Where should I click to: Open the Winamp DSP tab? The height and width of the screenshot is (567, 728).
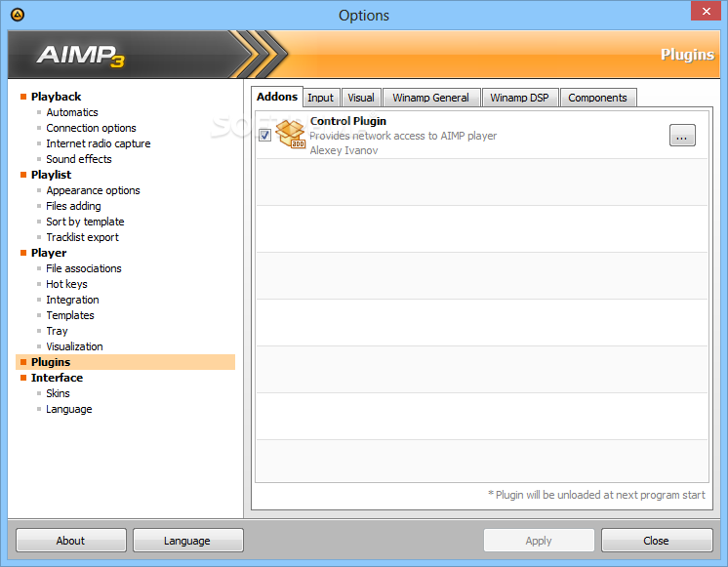pos(519,98)
